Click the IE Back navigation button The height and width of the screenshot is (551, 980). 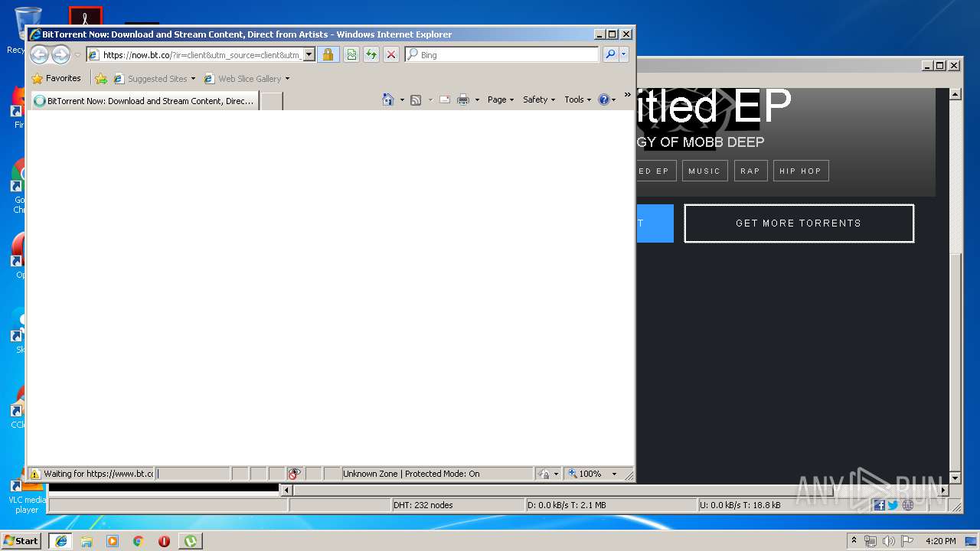pos(39,54)
